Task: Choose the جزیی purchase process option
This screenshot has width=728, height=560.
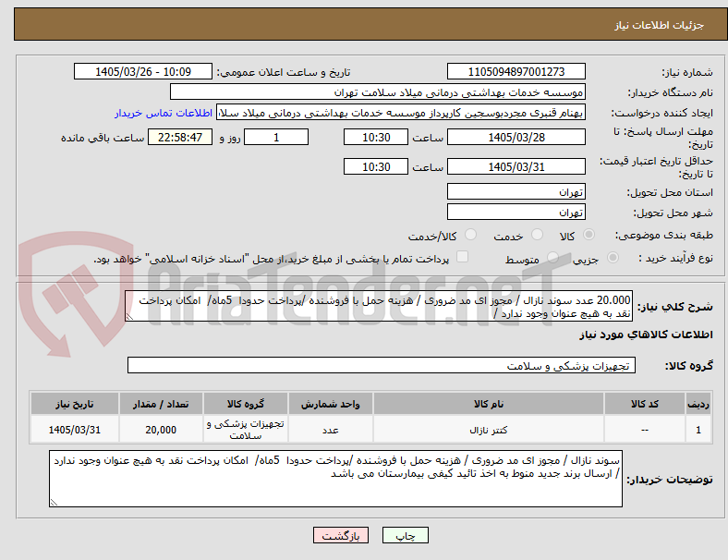Action: [x=613, y=257]
